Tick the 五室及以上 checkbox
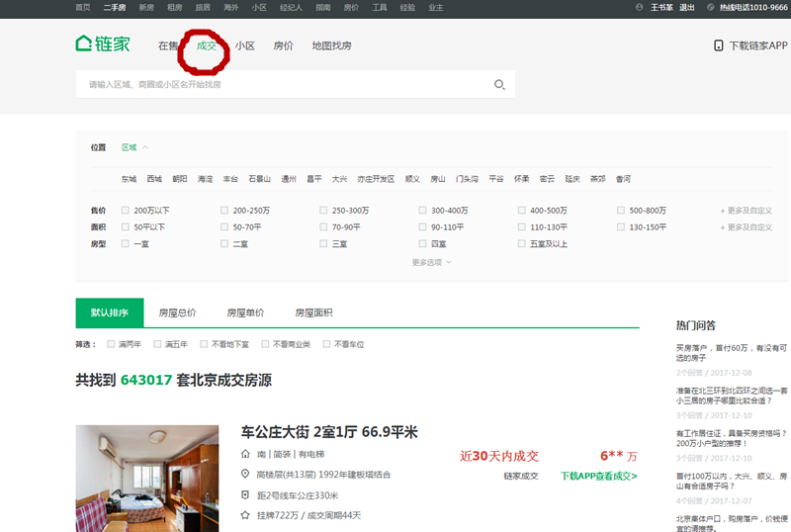 pos(522,244)
